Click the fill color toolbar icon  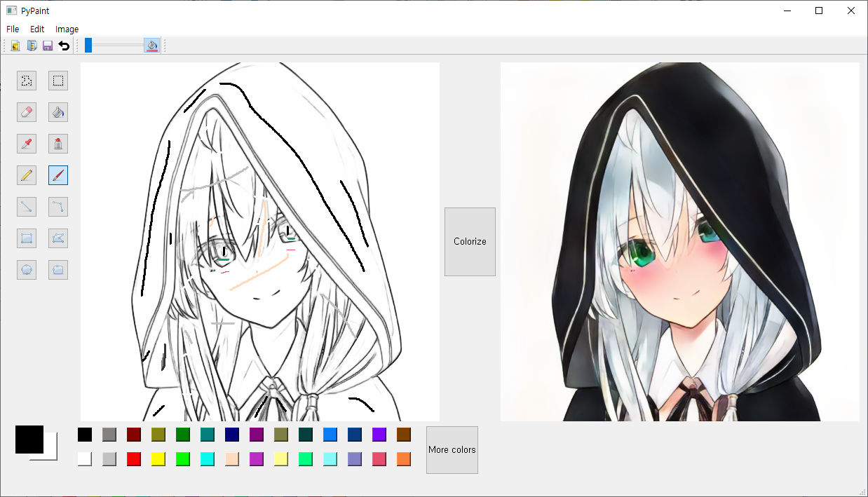click(151, 46)
